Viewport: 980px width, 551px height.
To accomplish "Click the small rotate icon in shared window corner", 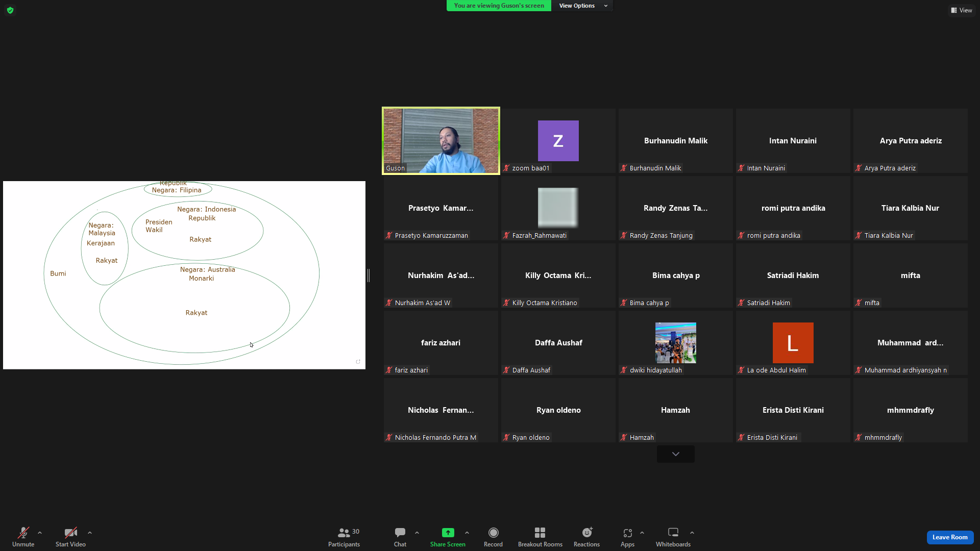I will click(x=358, y=362).
